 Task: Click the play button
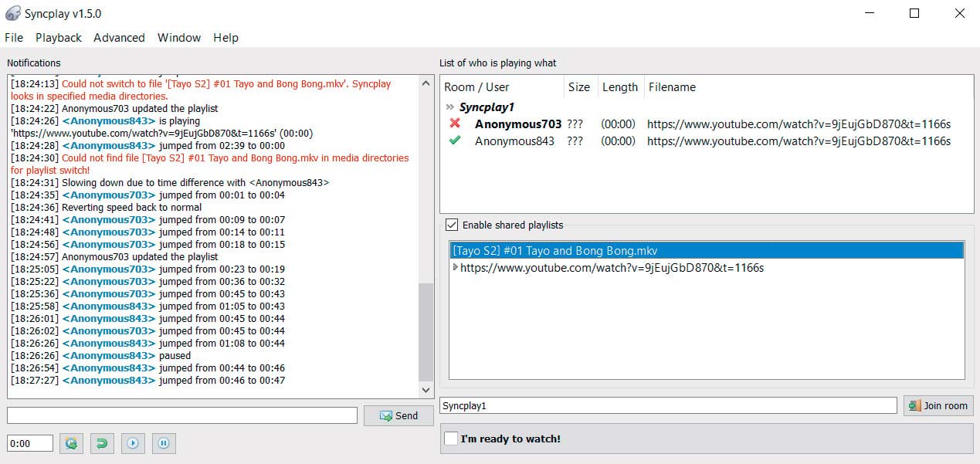coord(133,443)
